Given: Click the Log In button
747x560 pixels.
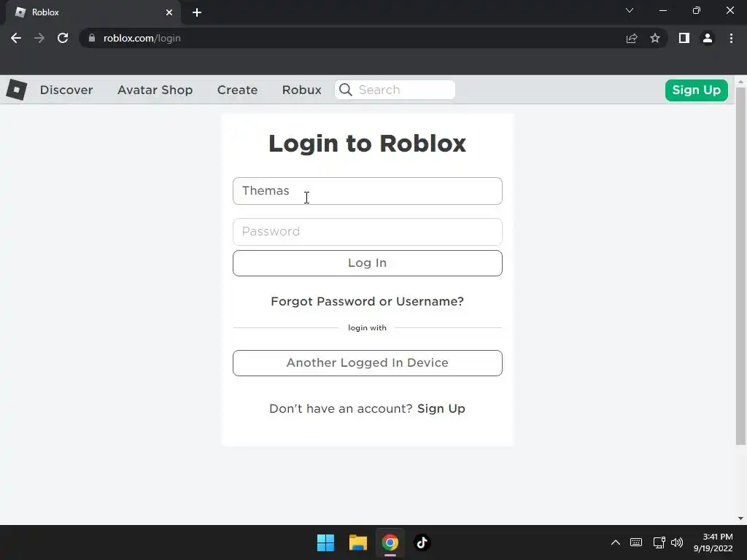Looking at the screenshot, I should click(368, 262).
